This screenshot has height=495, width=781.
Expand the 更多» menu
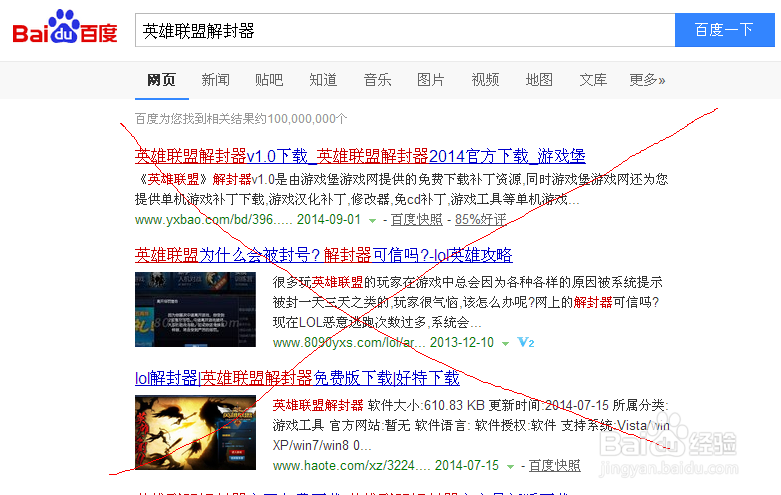coord(647,80)
